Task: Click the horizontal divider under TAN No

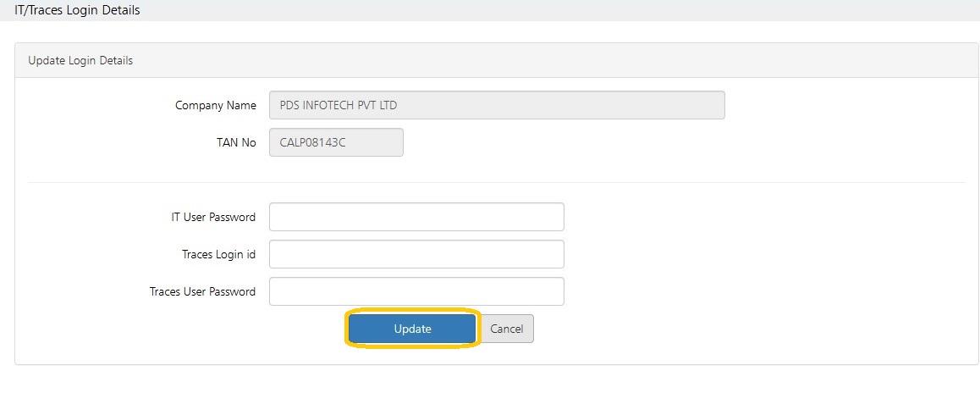Action: pos(496,183)
